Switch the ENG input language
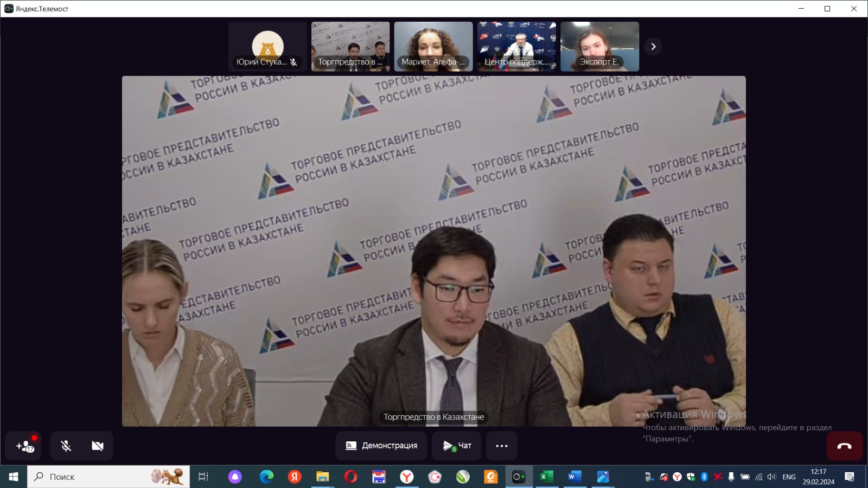868x488 pixels. 789,477
